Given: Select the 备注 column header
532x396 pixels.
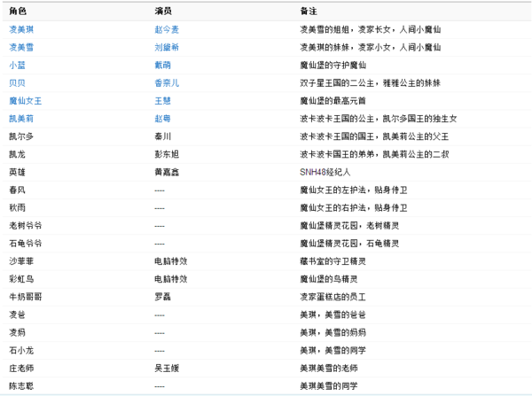Looking at the screenshot, I should [309, 12].
